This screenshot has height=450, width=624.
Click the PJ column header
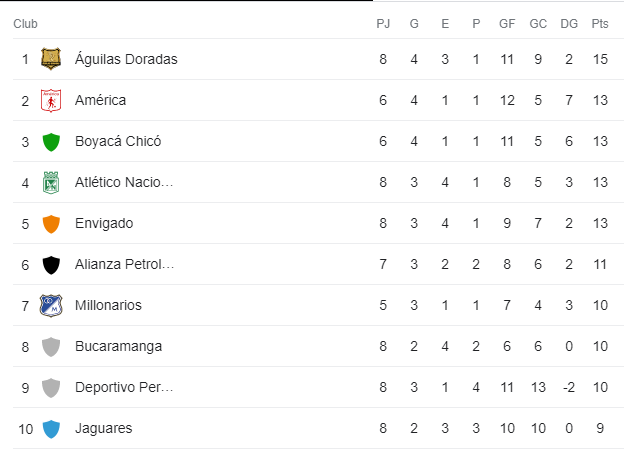pyautogui.click(x=383, y=24)
